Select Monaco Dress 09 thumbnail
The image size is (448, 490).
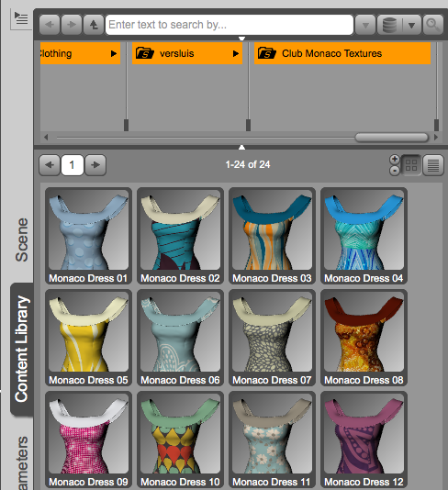[88, 440]
